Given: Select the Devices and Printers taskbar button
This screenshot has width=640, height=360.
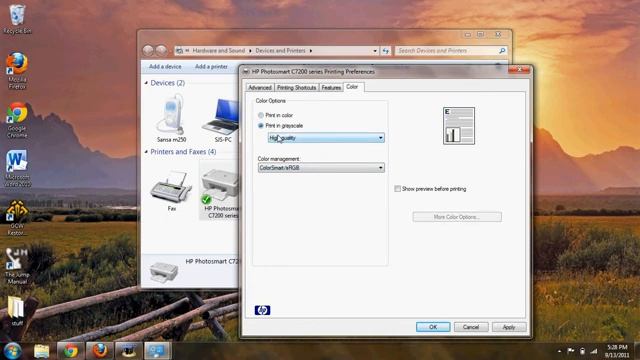Looking at the screenshot, I should pos(157,351).
